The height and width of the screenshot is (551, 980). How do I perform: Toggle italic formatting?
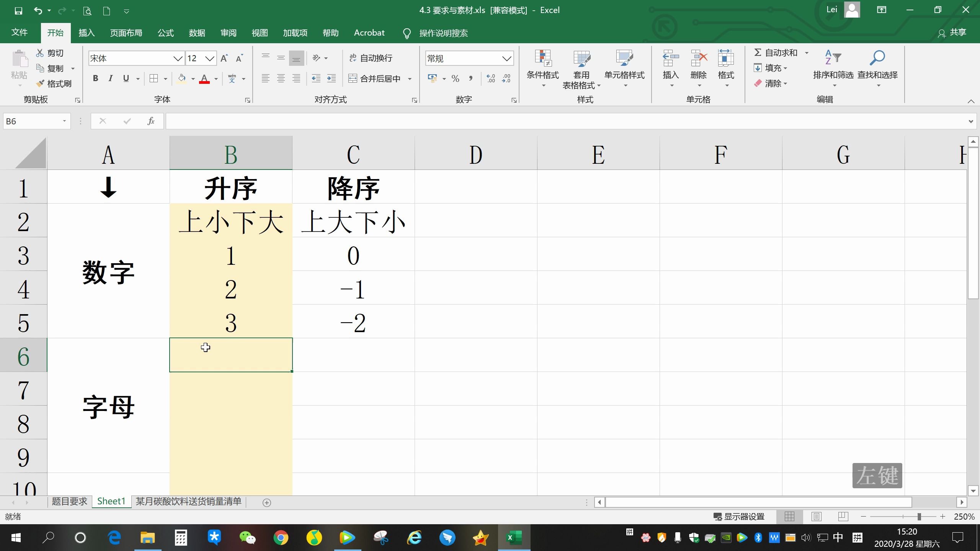tap(111, 78)
